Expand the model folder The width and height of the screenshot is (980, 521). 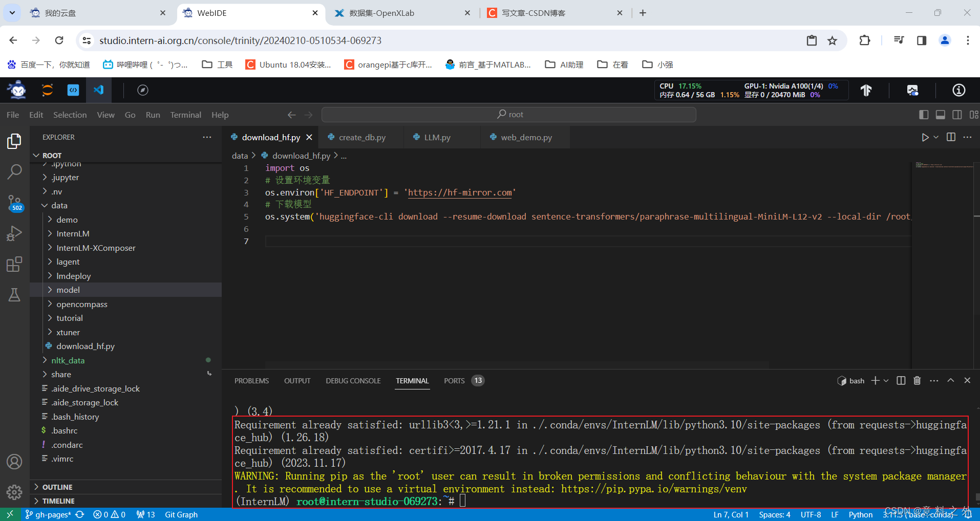pos(68,290)
